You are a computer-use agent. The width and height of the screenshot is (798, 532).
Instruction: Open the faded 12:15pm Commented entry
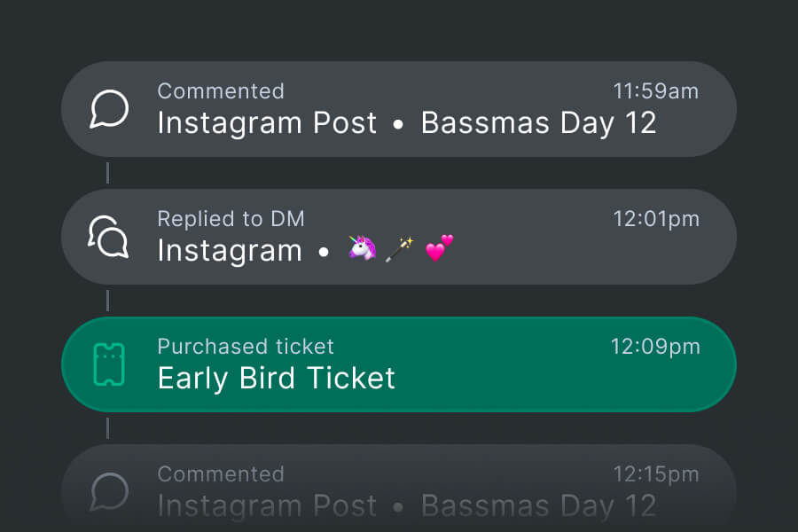[x=399, y=489]
